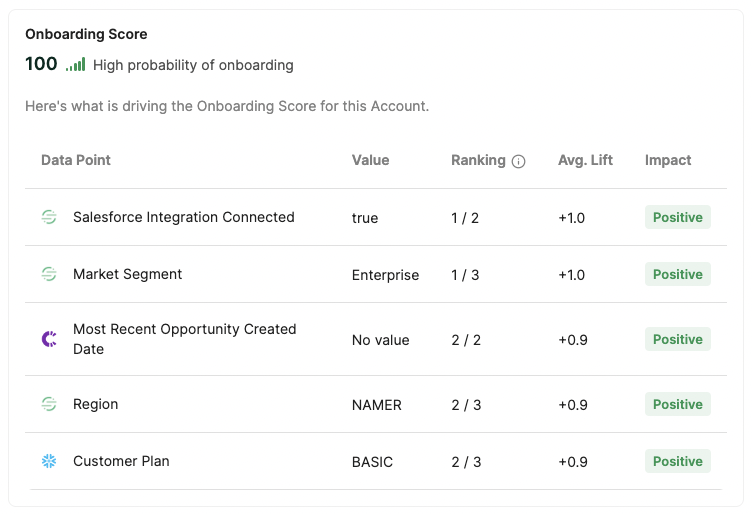Viewport: 752px width, 514px height.
Task: Select the Ranking column header
Action: [x=478, y=160]
